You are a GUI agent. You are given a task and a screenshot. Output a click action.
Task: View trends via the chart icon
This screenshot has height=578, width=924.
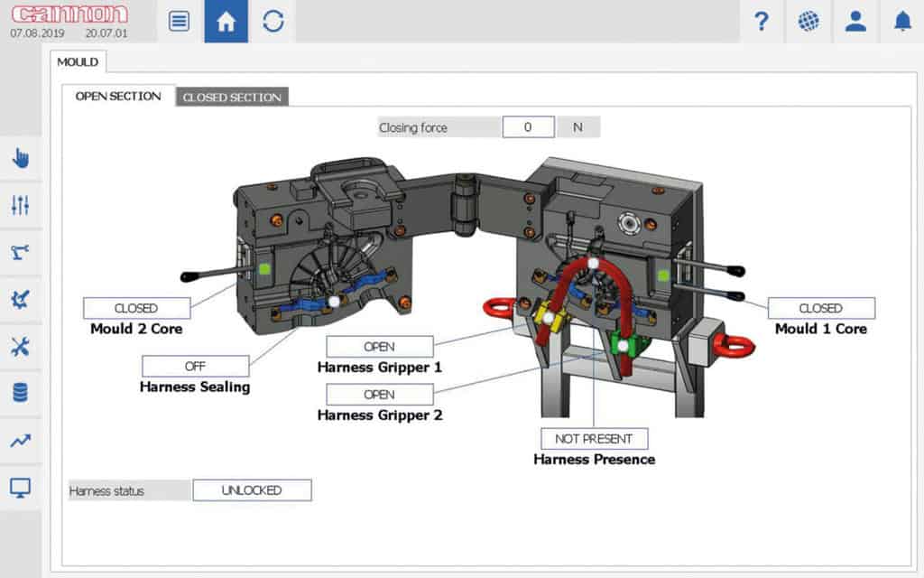click(x=20, y=440)
